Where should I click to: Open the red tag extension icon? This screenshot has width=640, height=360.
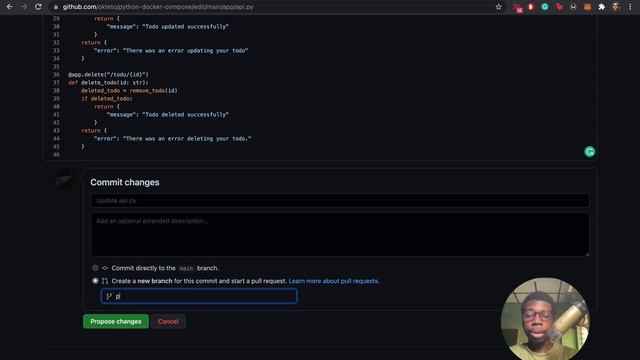(x=559, y=7)
